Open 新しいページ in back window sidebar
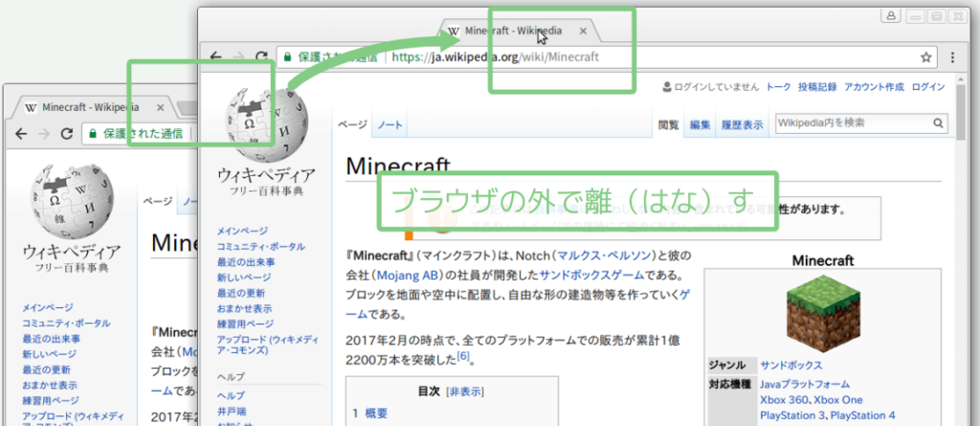Screen dimensions: 980x426 [50, 354]
